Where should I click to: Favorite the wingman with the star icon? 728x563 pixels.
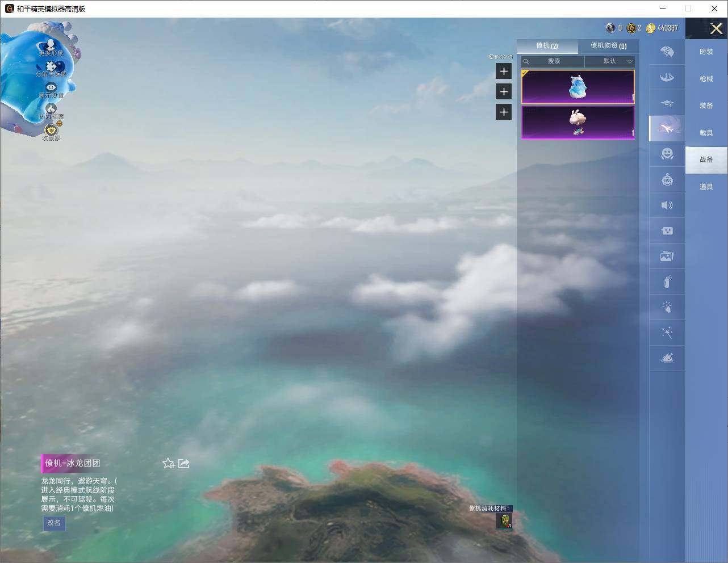[x=168, y=463]
